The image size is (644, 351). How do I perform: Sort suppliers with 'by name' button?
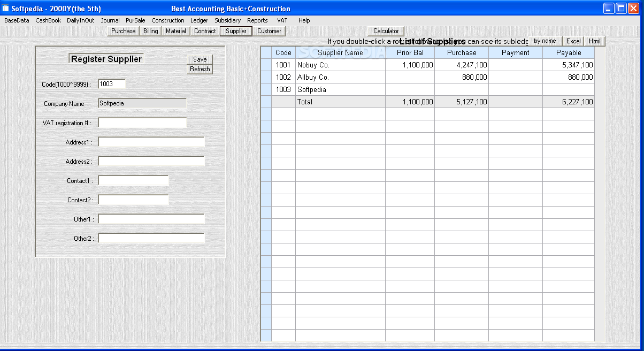click(x=545, y=41)
